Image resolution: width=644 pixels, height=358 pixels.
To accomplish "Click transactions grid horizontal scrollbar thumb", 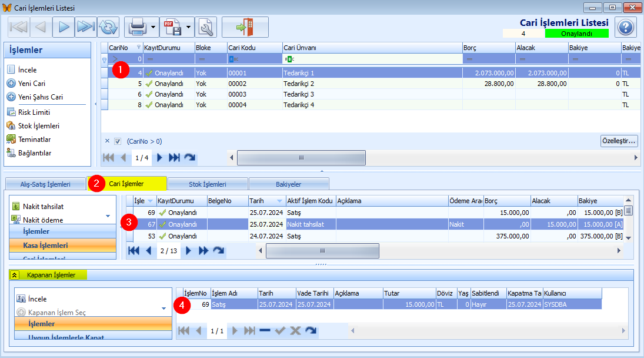I will [322, 251].
